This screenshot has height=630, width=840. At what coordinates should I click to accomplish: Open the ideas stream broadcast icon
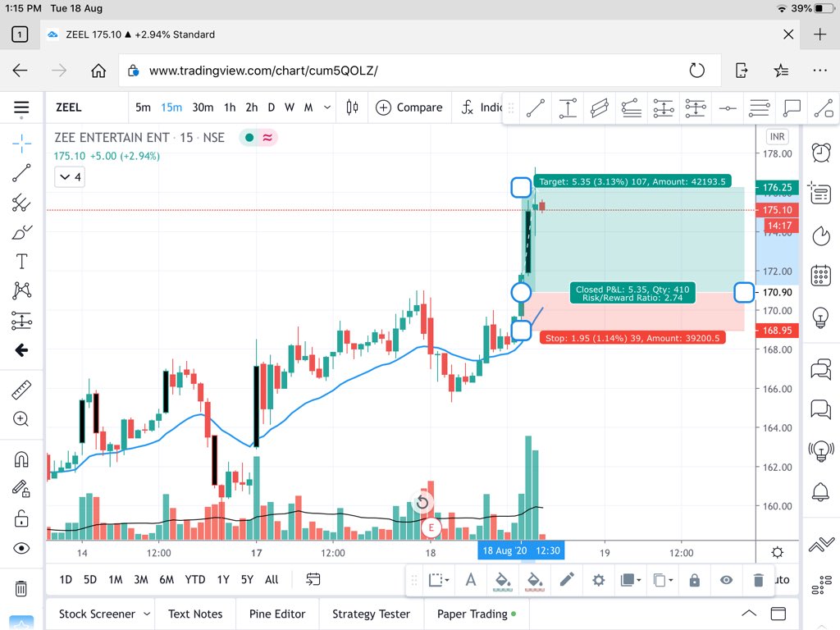(x=820, y=450)
